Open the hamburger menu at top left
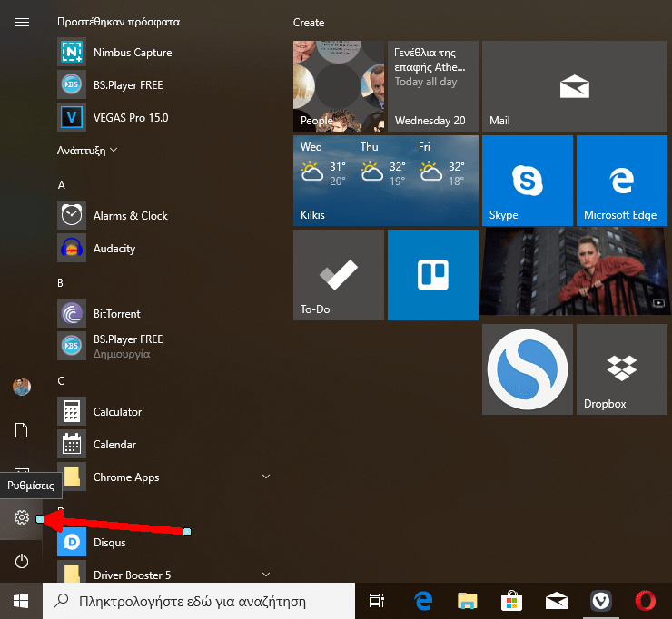 coord(22,22)
